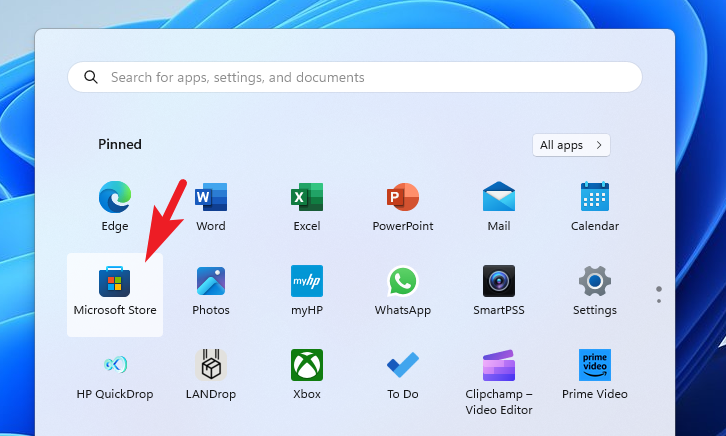This screenshot has height=436, width=726.
Task: Launch Word from pinned apps
Action: coord(211,206)
